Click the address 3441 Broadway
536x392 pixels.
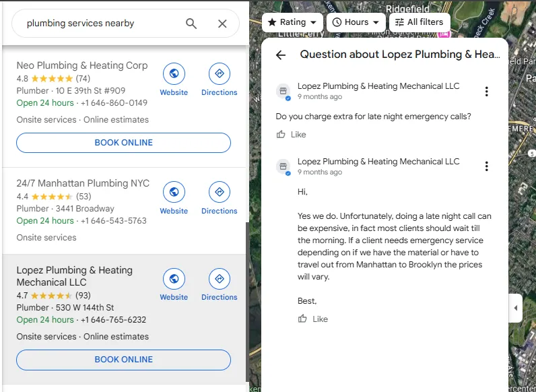click(x=85, y=209)
